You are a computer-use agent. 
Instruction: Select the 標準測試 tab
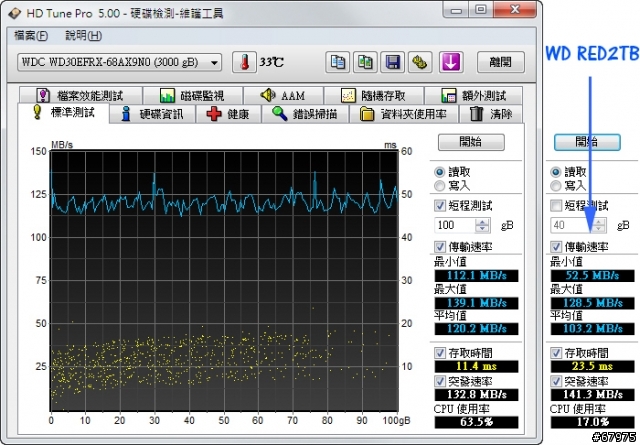[64, 113]
